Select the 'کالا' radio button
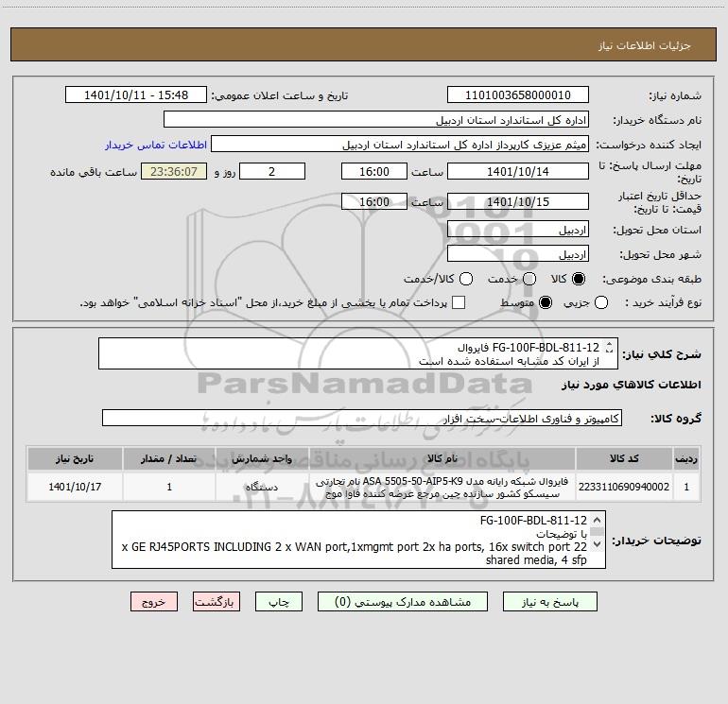Image resolution: width=728 pixels, height=704 pixels. click(x=579, y=279)
